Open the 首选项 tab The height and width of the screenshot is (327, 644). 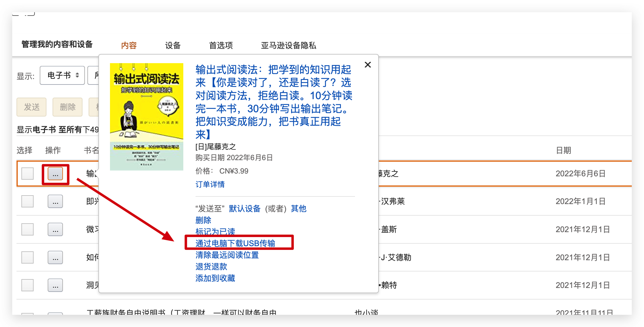(221, 45)
